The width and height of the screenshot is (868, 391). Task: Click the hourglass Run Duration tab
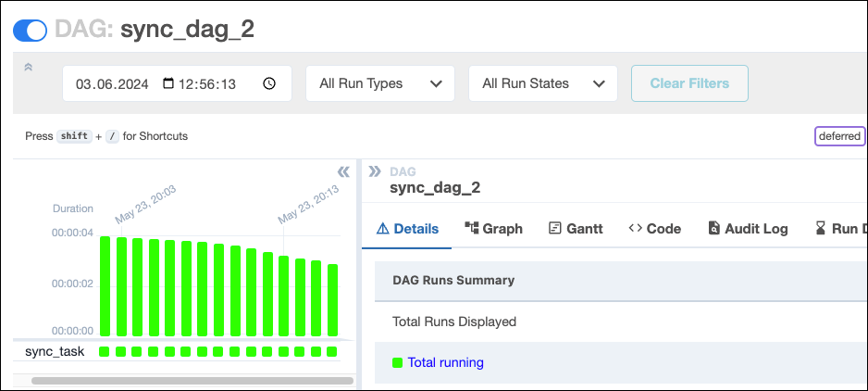(840, 229)
